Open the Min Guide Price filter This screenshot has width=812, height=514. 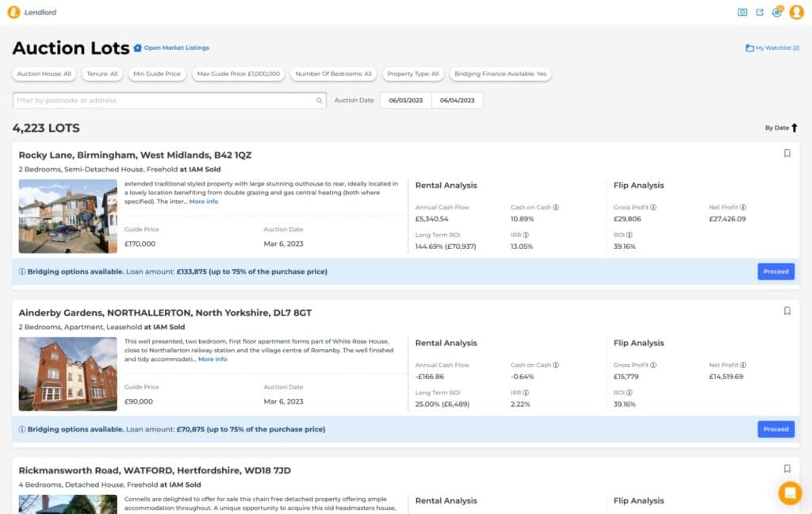coord(157,74)
